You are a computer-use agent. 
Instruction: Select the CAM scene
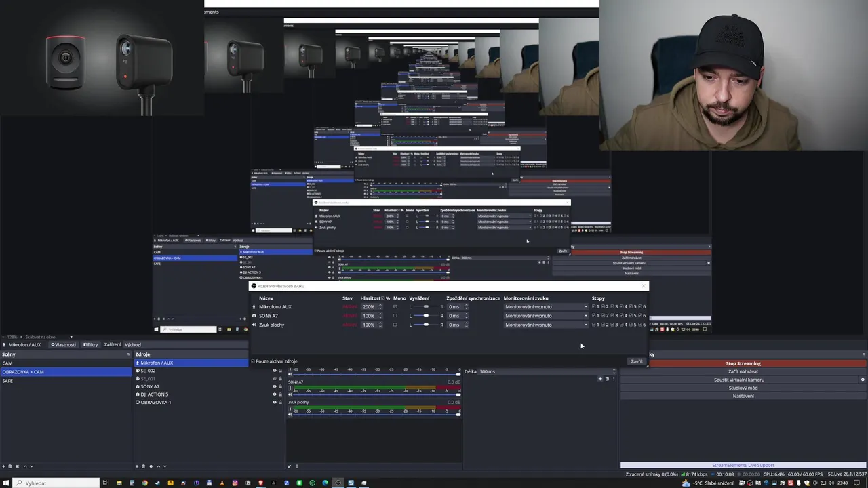point(66,363)
